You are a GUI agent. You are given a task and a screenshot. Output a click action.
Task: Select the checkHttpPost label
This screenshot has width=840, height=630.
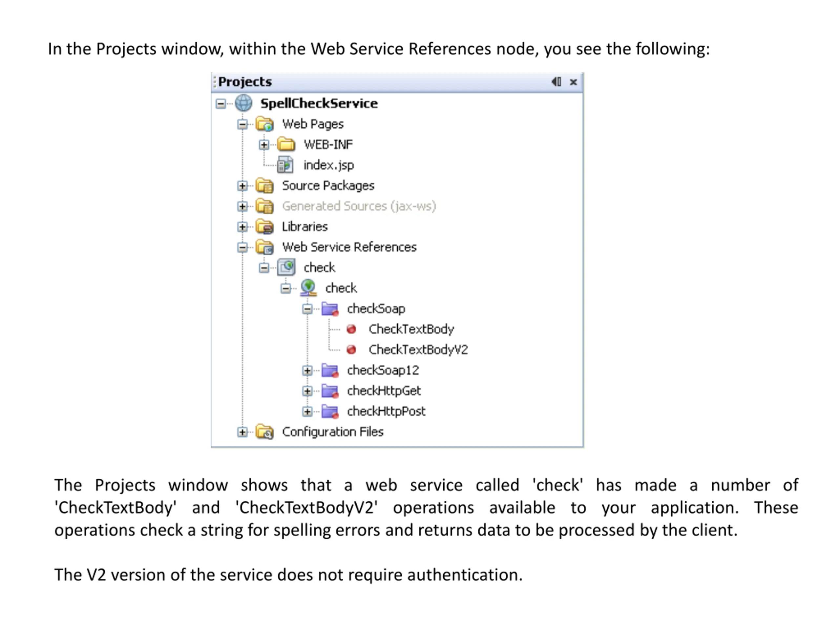click(x=386, y=411)
